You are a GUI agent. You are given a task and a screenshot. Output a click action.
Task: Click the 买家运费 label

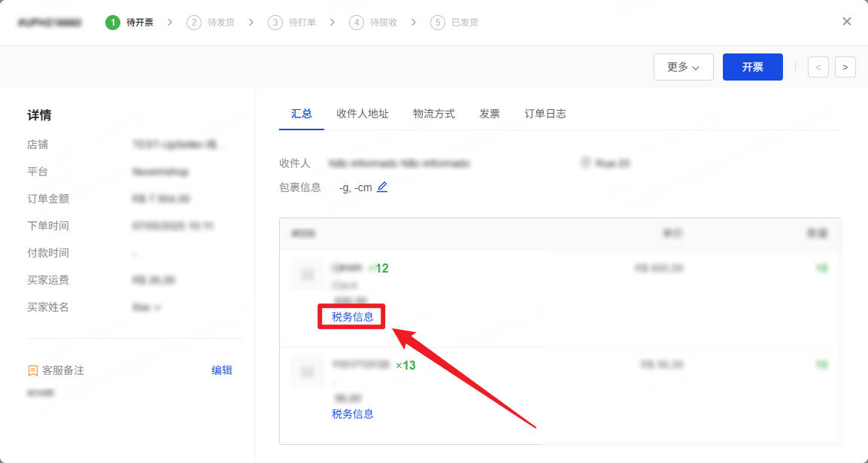click(x=48, y=280)
